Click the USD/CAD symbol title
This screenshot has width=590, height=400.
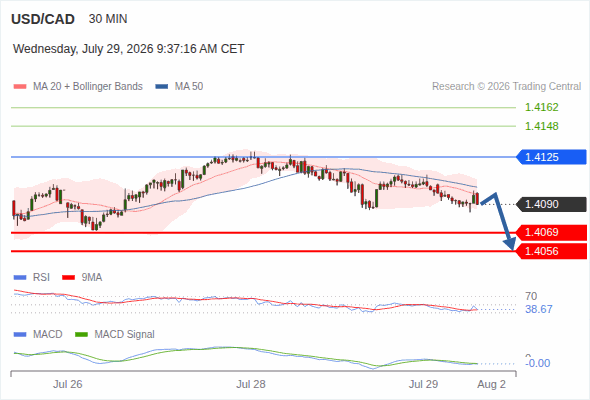coord(43,19)
